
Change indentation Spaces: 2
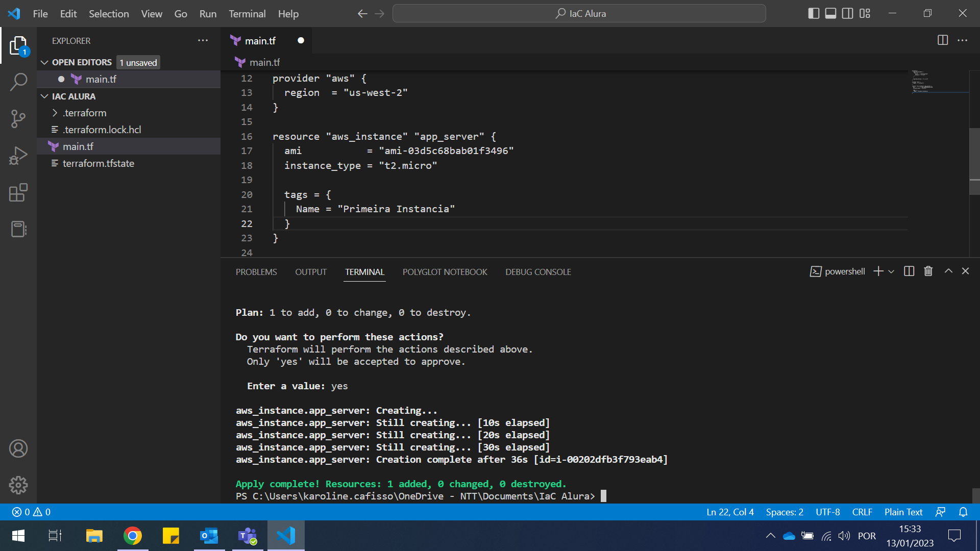tap(785, 512)
